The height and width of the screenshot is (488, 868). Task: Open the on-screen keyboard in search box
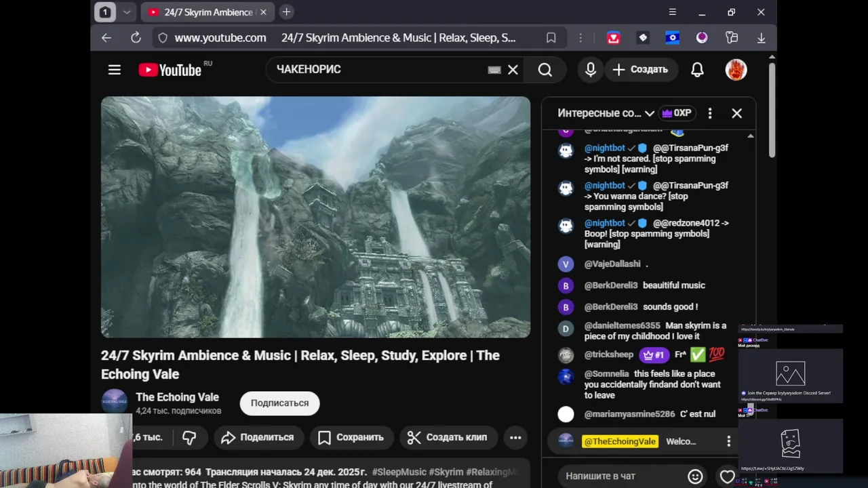pos(494,70)
